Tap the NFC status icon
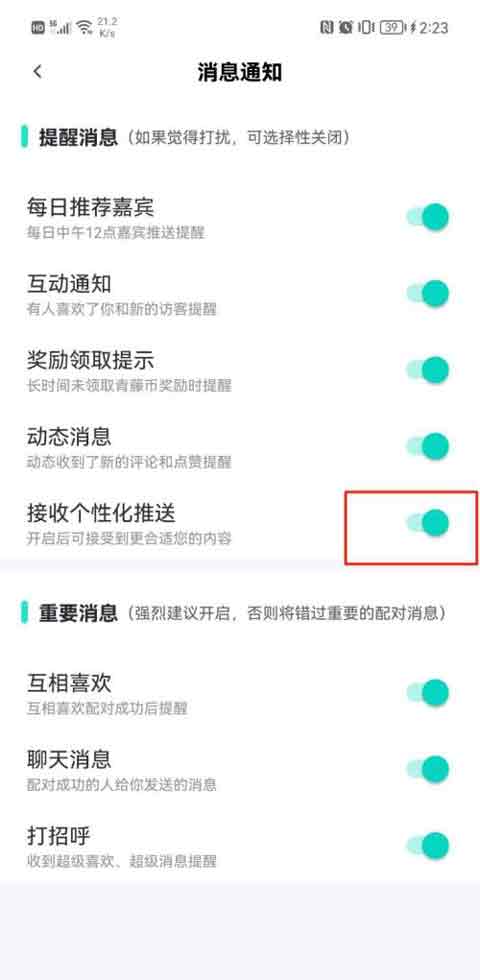Viewport: 480px width, 980px height. [x=327, y=28]
